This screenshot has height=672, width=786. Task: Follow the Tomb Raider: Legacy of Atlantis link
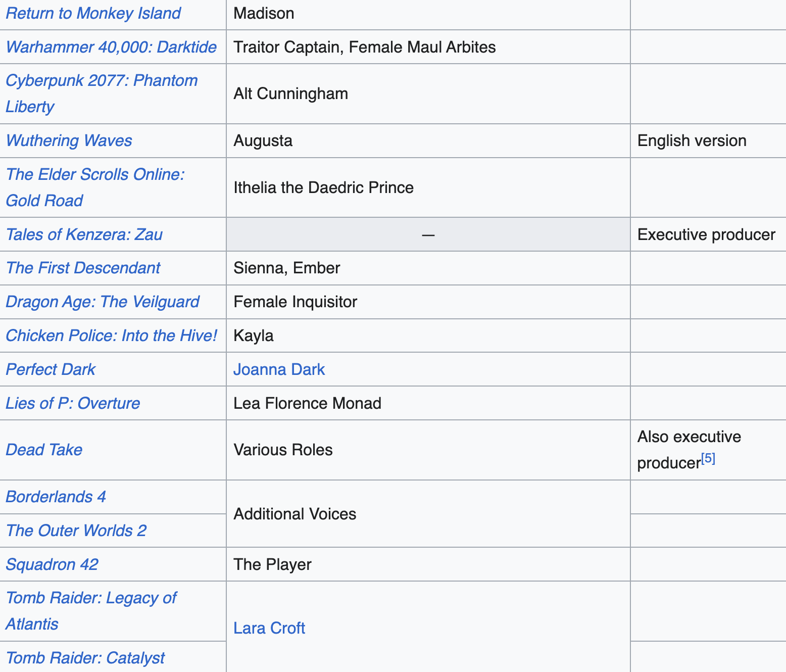pos(91,611)
